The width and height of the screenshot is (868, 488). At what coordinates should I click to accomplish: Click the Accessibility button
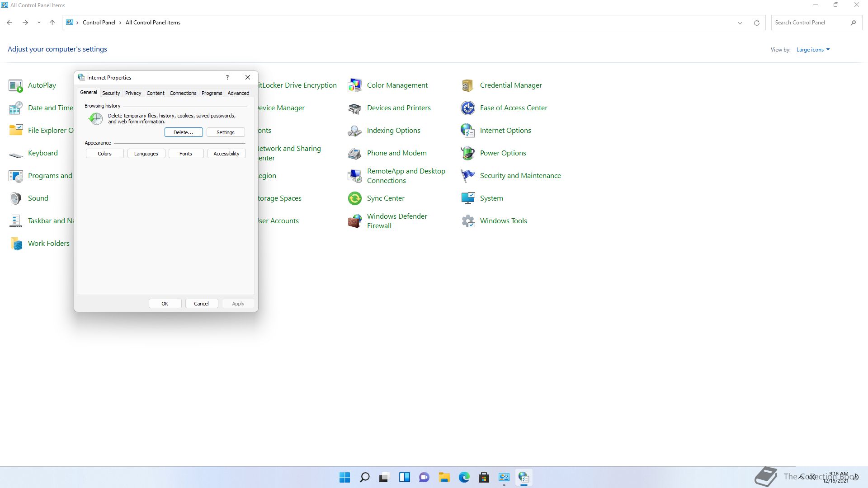226,154
